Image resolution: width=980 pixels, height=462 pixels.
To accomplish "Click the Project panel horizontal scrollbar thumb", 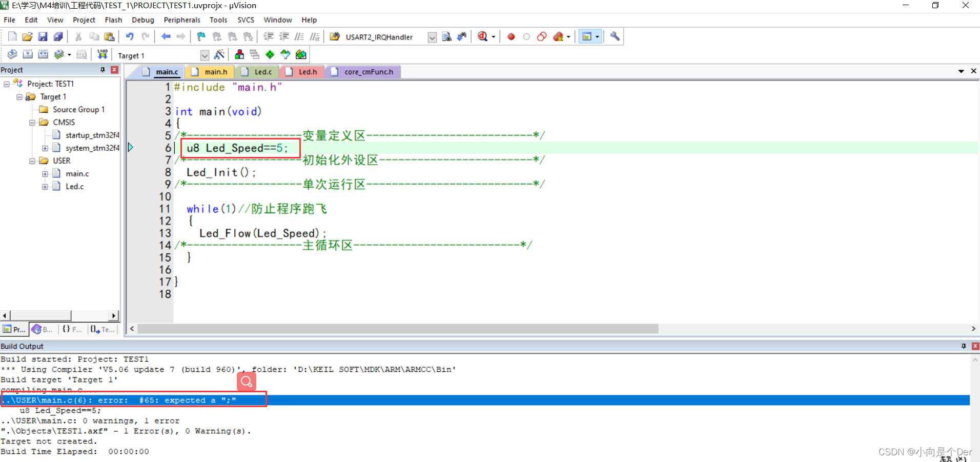I will click(x=40, y=315).
